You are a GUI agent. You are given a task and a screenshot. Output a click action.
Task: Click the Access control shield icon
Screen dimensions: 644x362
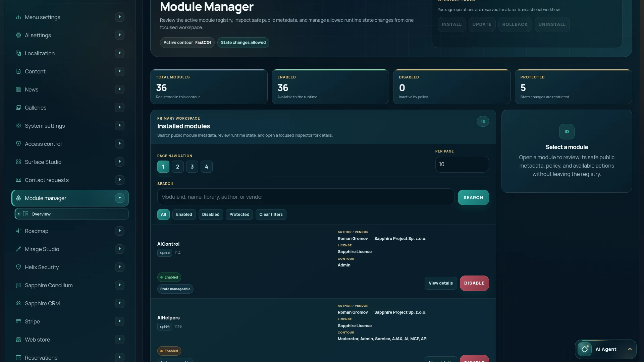click(18, 144)
